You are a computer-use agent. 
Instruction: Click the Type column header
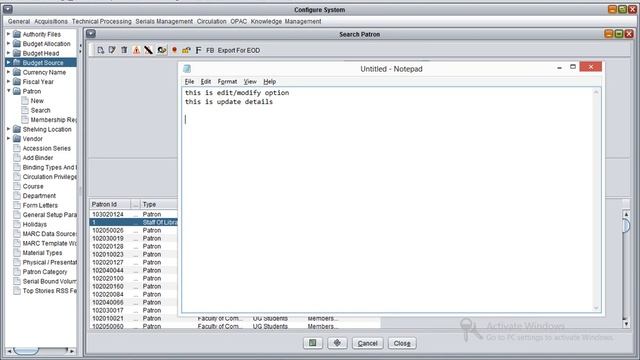point(160,204)
